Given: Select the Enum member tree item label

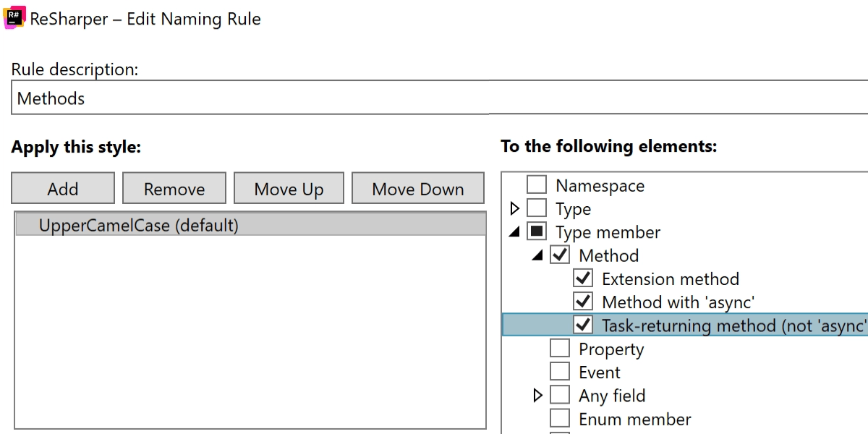Looking at the screenshot, I should click(x=634, y=419).
